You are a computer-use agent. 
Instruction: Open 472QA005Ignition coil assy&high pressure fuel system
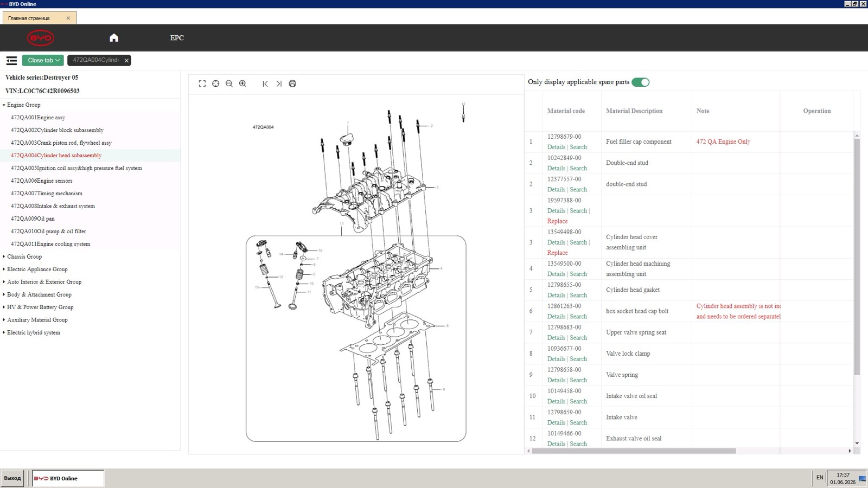point(76,168)
